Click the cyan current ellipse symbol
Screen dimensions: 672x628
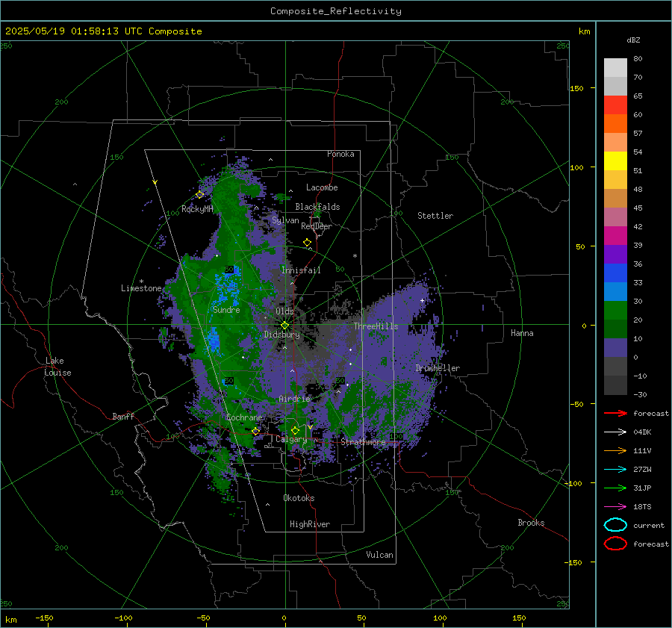pos(615,525)
